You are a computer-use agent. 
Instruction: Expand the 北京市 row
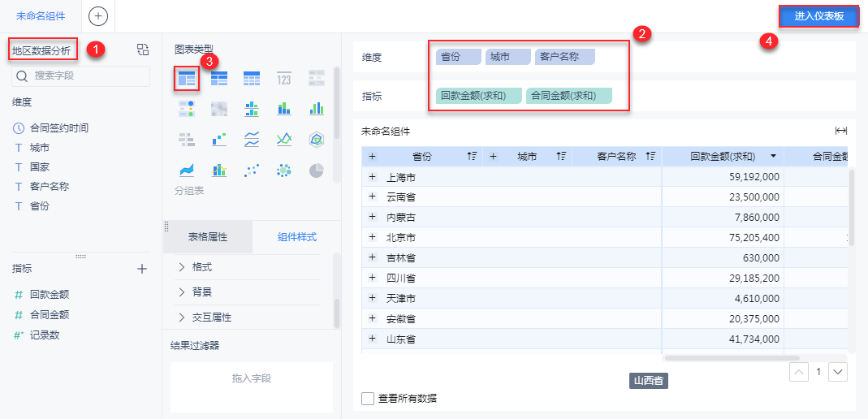tap(372, 237)
